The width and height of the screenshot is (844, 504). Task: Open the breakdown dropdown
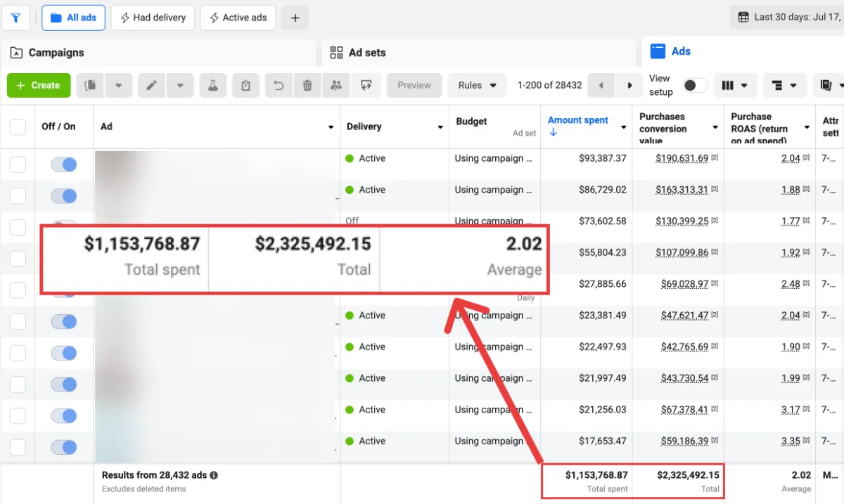click(784, 86)
